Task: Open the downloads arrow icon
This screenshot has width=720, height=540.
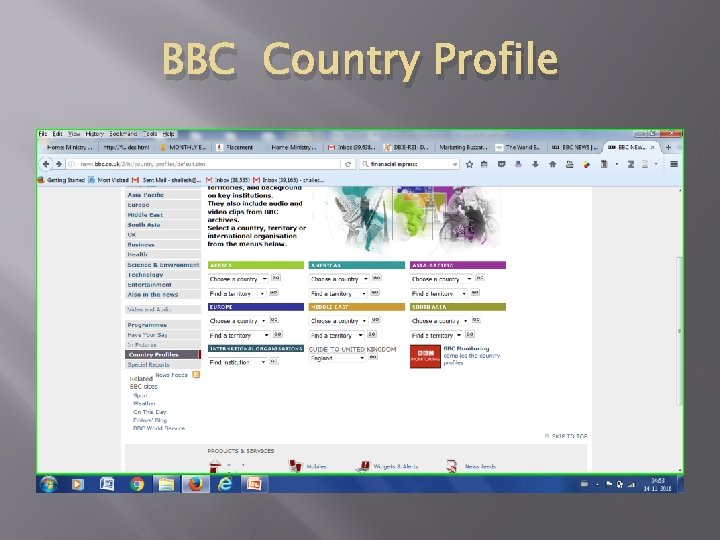Action: pos(535,164)
